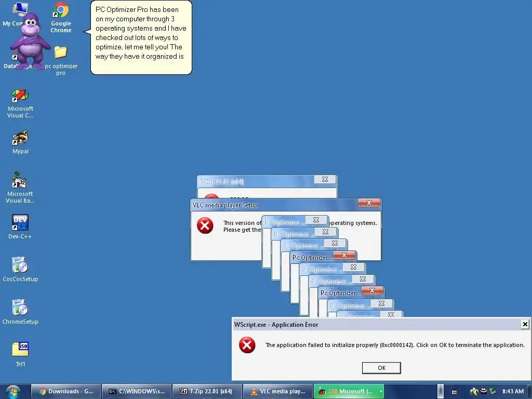Click the red error icon in WScript.exe dialog

[247, 345]
